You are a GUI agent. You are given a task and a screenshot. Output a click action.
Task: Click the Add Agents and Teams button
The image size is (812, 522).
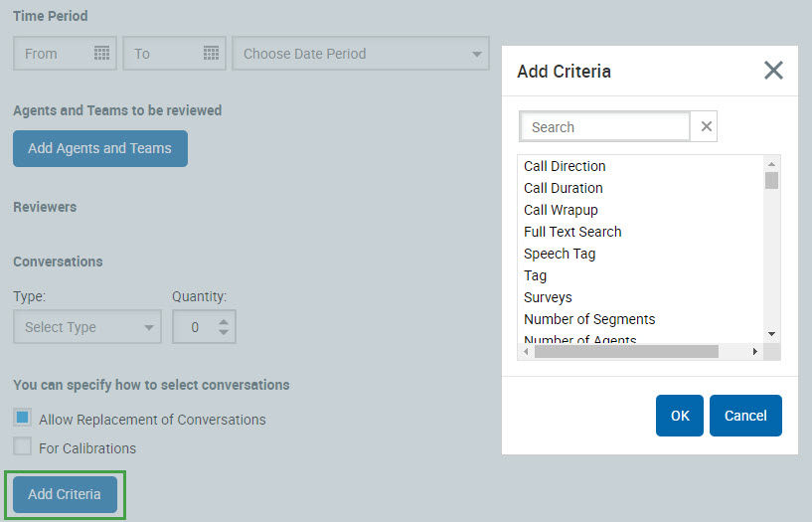99,148
